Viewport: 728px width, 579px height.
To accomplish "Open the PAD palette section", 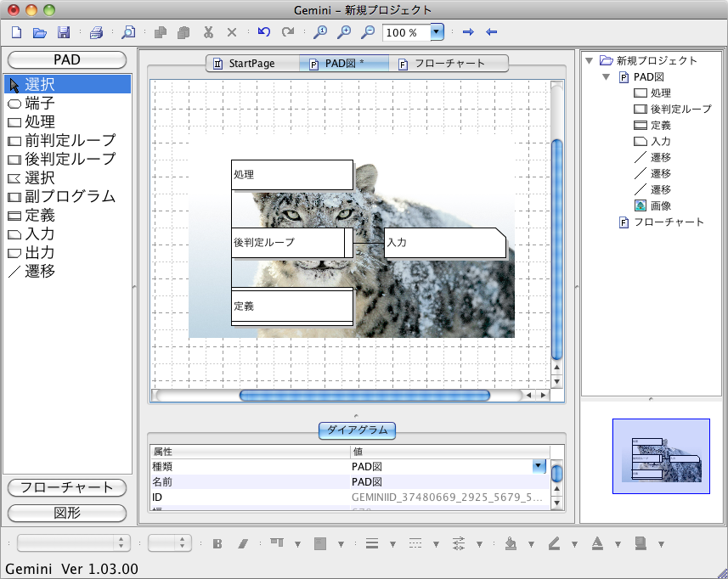I will (67, 59).
